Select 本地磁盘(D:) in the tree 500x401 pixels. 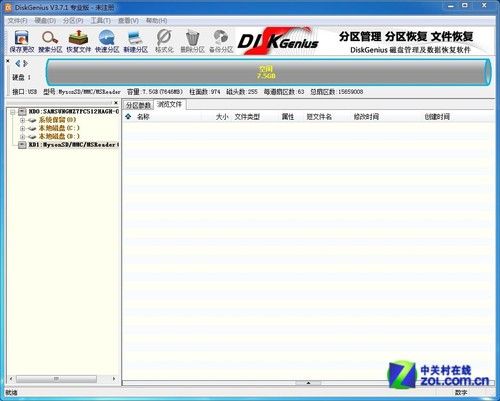(x=59, y=136)
